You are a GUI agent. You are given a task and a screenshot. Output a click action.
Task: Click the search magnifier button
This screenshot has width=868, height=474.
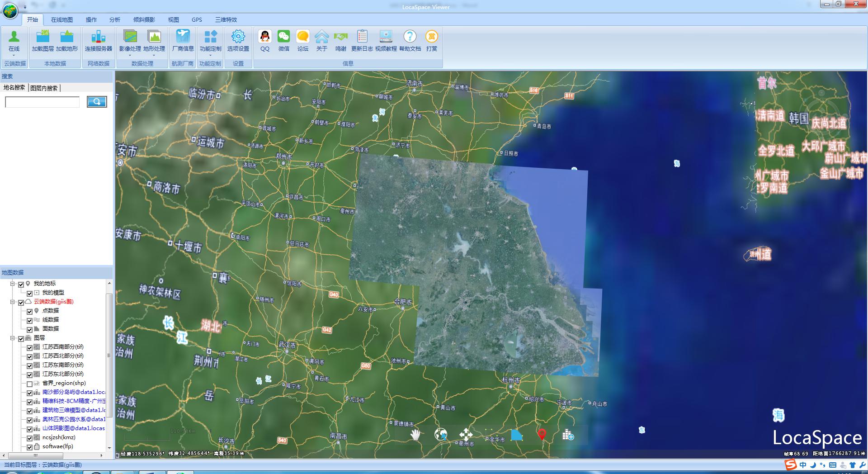pyautogui.click(x=97, y=102)
